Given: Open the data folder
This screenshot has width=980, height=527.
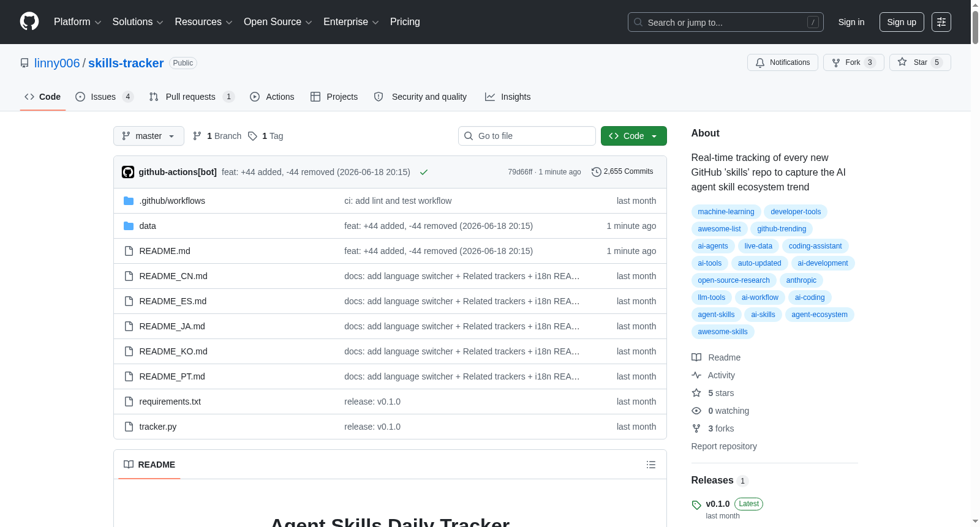Looking at the screenshot, I should (x=148, y=226).
